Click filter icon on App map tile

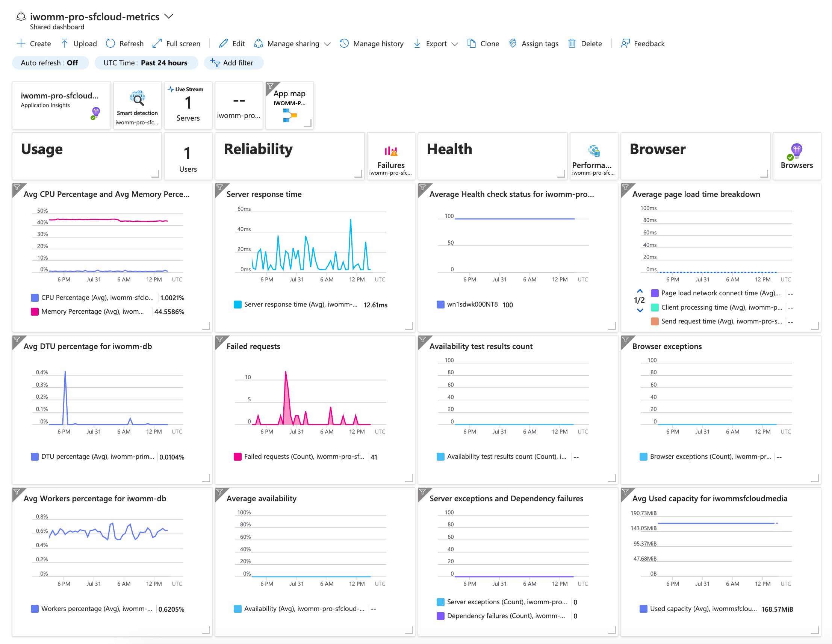[271, 86]
